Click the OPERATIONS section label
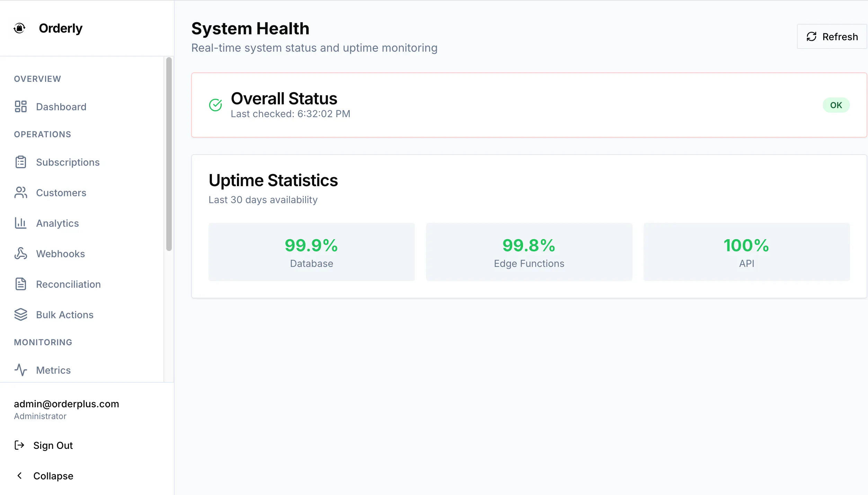 tap(43, 134)
